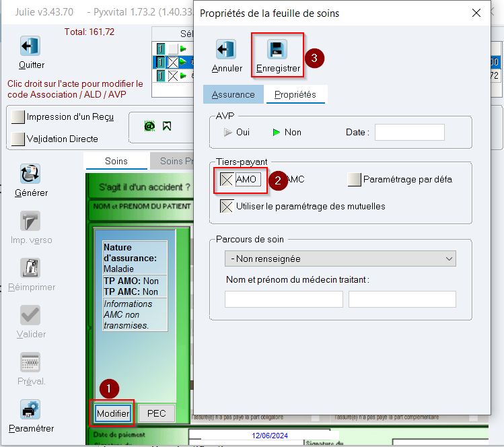The height and width of the screenshot is (447, 504).
Task: Toggle Paramétrage par défaut checkbox
Action: [x=354, y=180]
